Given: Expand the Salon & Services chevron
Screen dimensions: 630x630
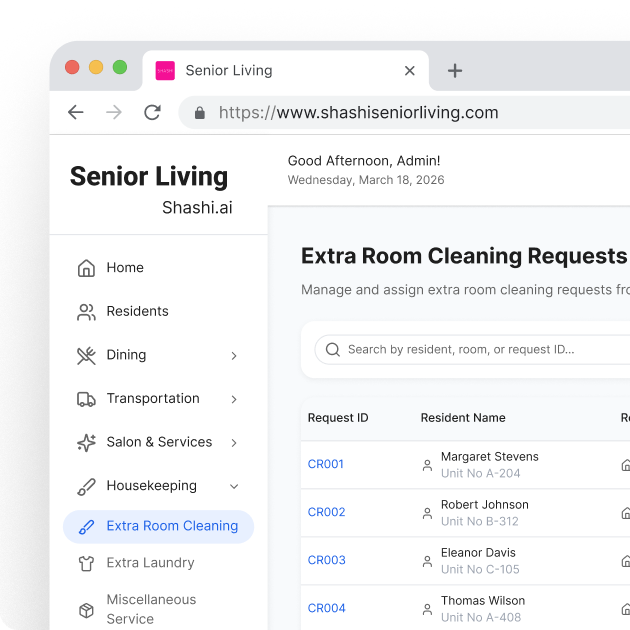Looking at the screenshot, I should [234, 443].
